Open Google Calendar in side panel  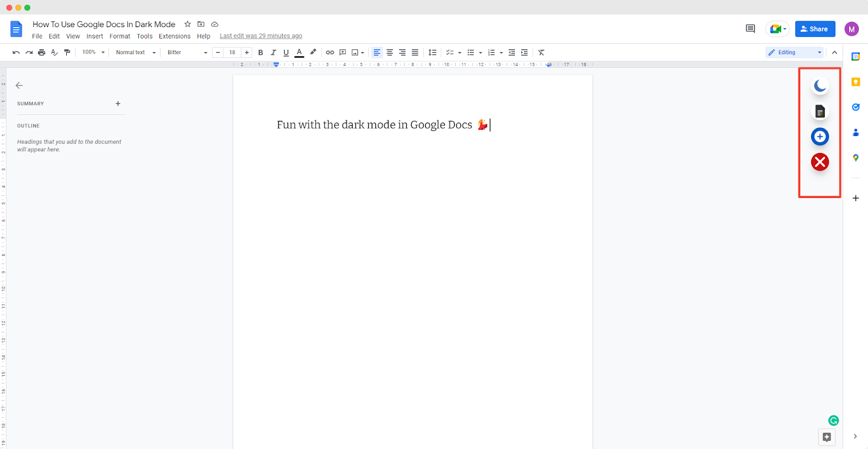pos(856,56)
